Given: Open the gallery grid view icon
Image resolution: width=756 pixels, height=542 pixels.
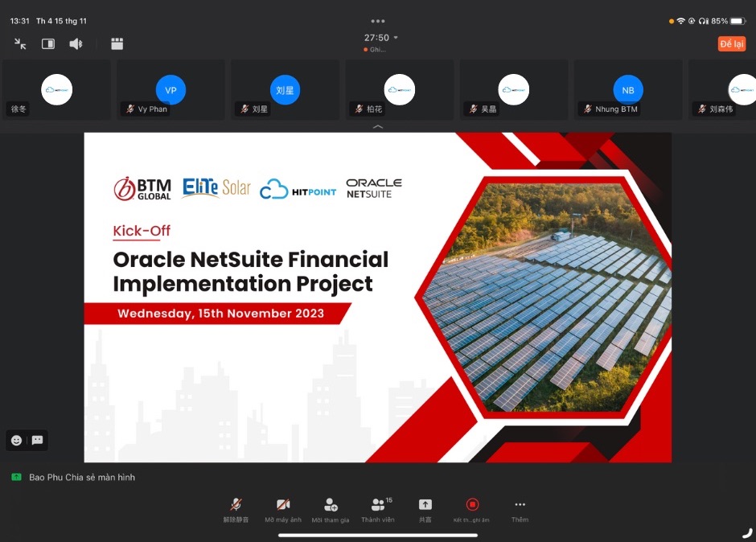Looking at the screenshot, I should 117,44.
